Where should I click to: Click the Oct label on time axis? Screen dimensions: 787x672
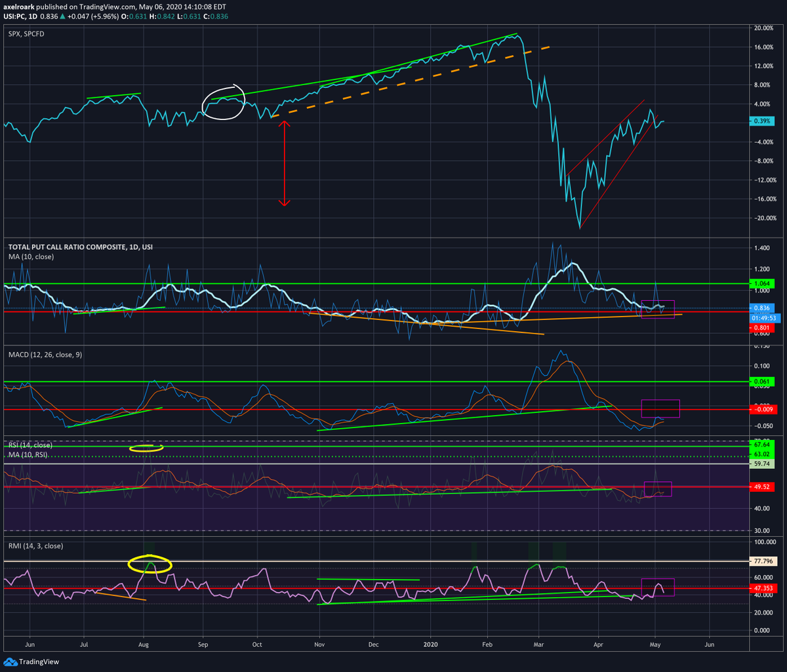258,645
